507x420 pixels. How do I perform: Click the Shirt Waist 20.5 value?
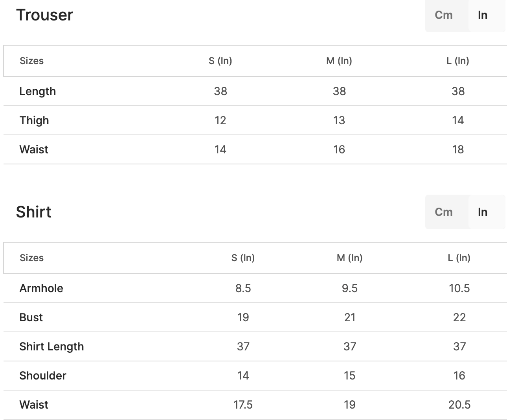pos(459,405)
